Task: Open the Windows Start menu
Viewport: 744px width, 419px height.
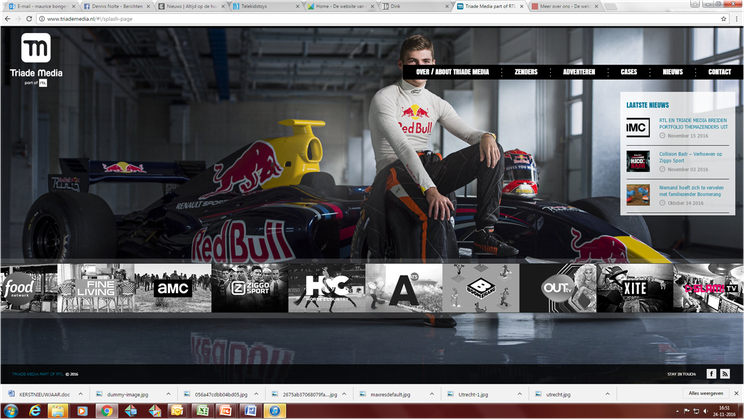Action: (x=10, y=410)
